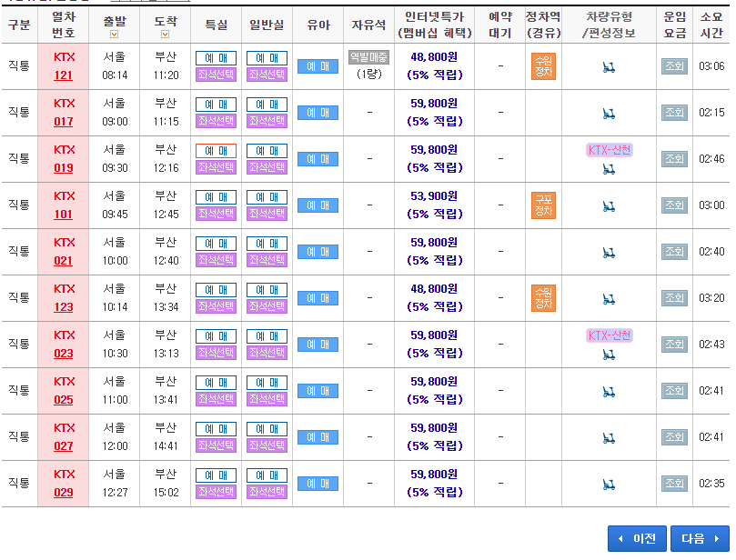The height and width of the screenshot is (560, 736).
Task: Click the 구포정차 stop badge for KTX 101
Action: (543, 205)
